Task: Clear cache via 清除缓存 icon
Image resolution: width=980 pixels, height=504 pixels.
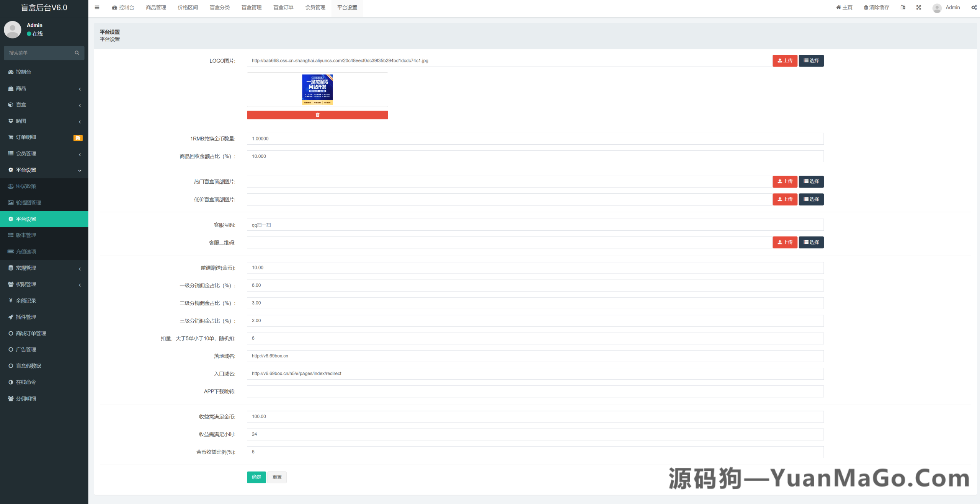Action: click(876, 7)
